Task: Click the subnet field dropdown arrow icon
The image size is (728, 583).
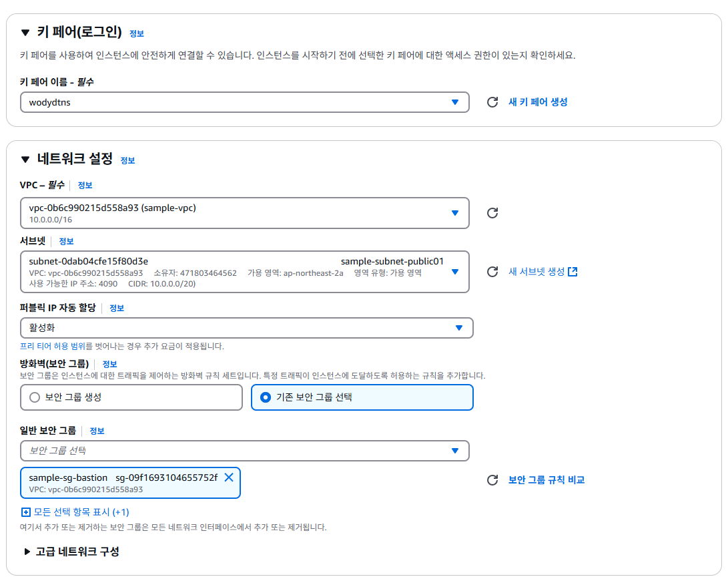Action: pyautogui.click(x=454, y=272)
